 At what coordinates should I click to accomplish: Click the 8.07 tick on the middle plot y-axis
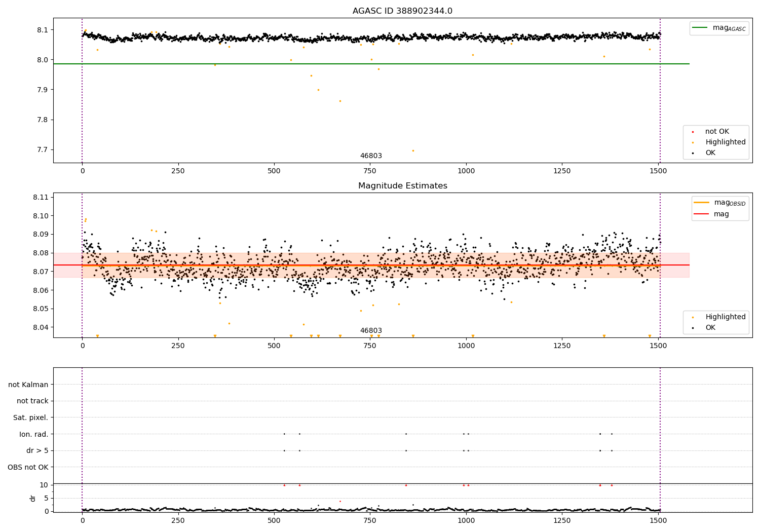(41, 272)
